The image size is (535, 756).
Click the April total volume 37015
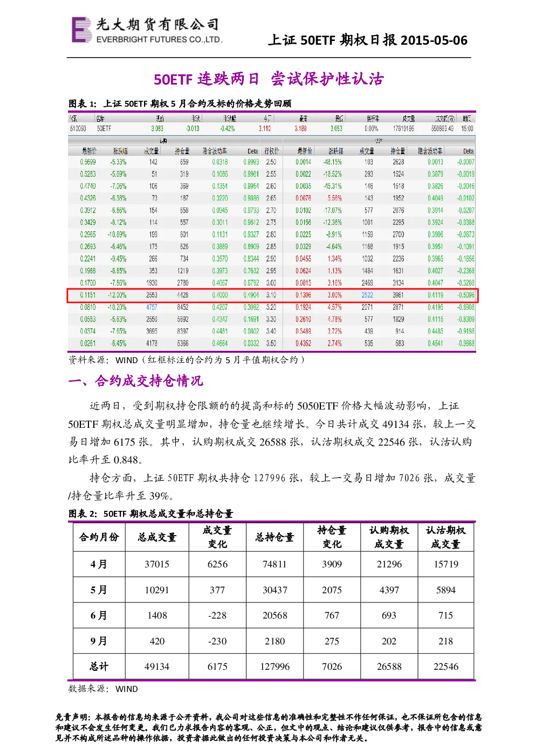[x=157, y=564]
